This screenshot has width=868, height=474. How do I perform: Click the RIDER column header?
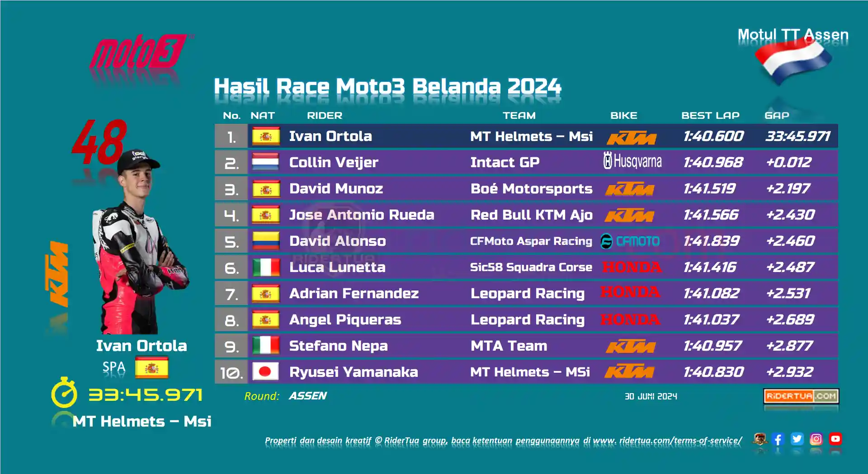(x=325, y=116)
